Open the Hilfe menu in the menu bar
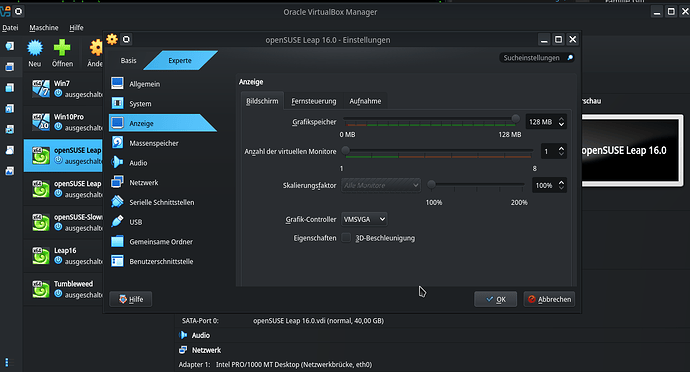This screenshot has height=372, width=690. [76, 27]
